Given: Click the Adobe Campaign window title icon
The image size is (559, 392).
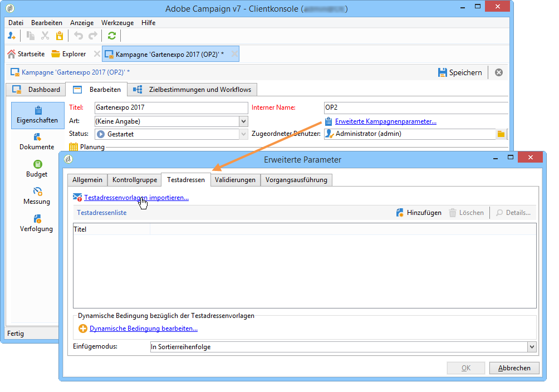Looking at the screenshot, I should coord(10,8).
